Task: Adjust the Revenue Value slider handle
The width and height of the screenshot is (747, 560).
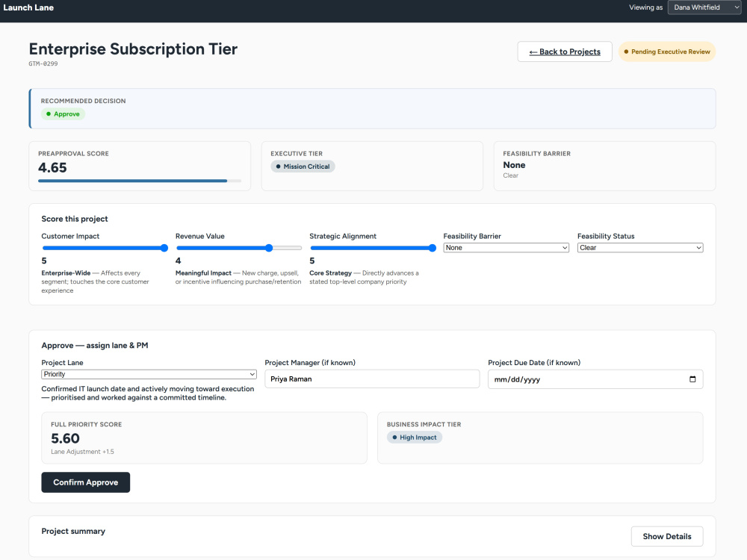Action: [269, 248]
